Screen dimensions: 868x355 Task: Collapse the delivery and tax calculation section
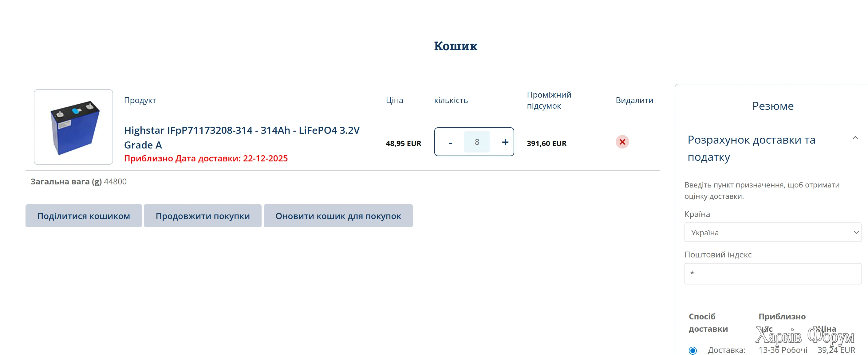pyautogui.click(x=855, y=138)
